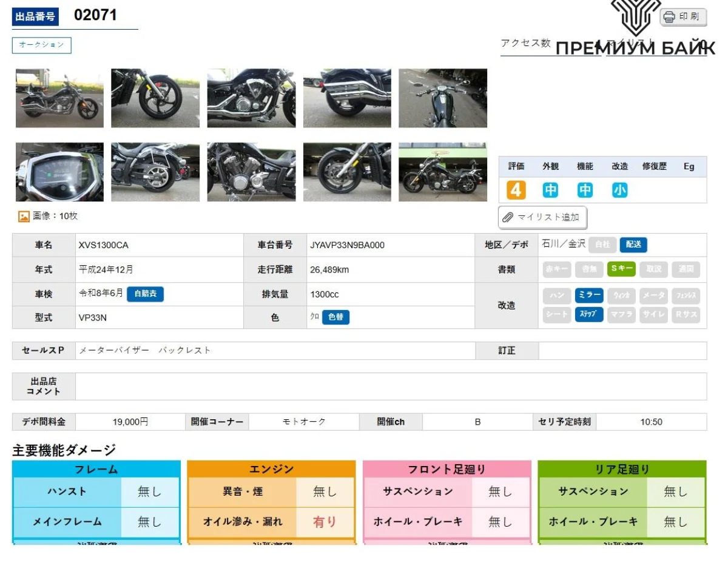Screen dimensions: 728x574
Task: Toggle the green Sキー badge
Action: 622,269
